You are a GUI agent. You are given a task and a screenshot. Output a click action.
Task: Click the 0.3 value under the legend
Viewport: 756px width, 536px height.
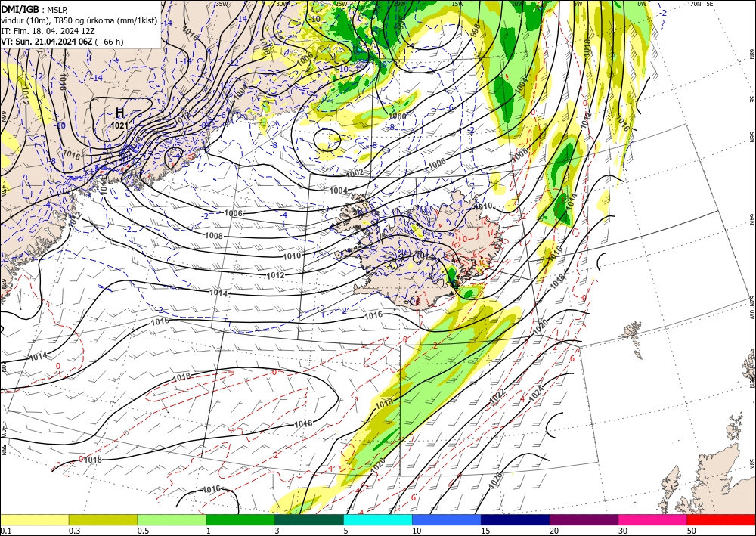(75, 531)
